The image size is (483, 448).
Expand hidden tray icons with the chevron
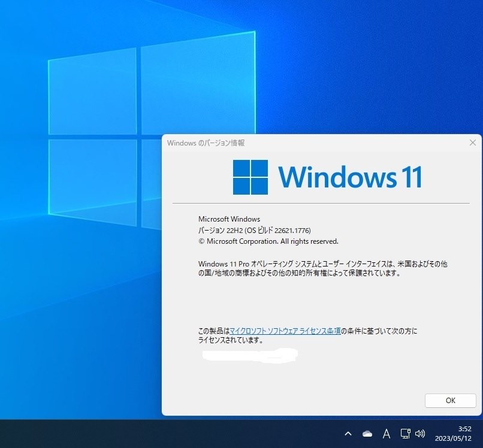pos(348,434)
